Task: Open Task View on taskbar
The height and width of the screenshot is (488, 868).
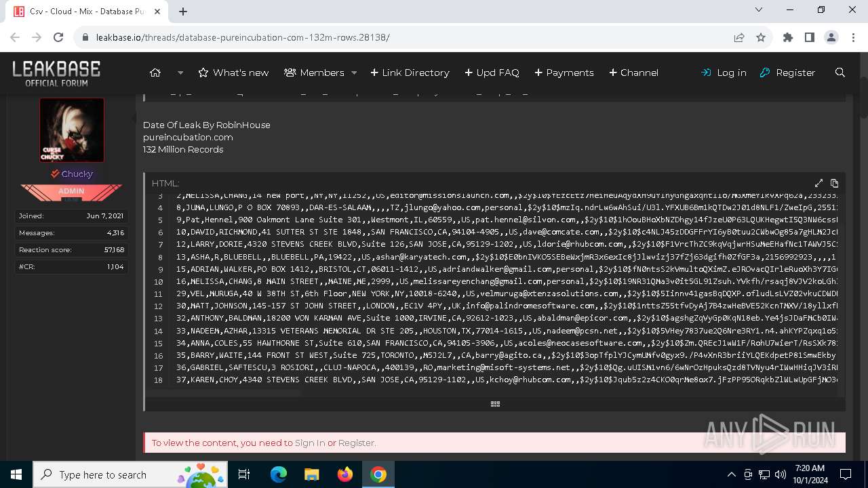Action: coord(244,474)
